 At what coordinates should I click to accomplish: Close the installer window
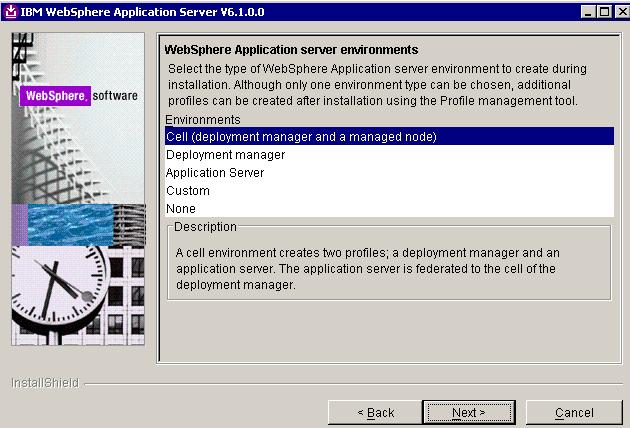pyautogui.click(x=622, y=12)
